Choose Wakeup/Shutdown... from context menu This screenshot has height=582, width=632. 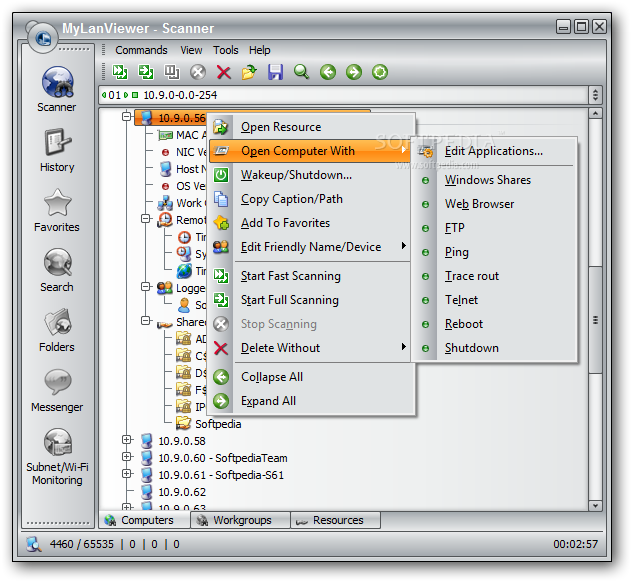310,175
